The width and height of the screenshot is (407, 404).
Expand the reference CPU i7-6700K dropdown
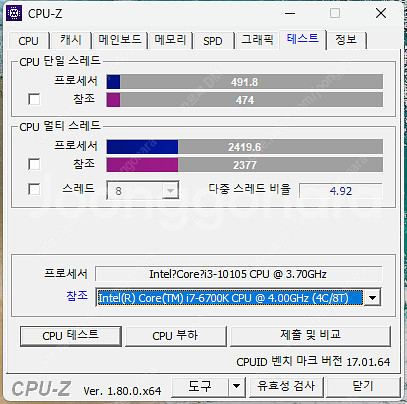238,298
